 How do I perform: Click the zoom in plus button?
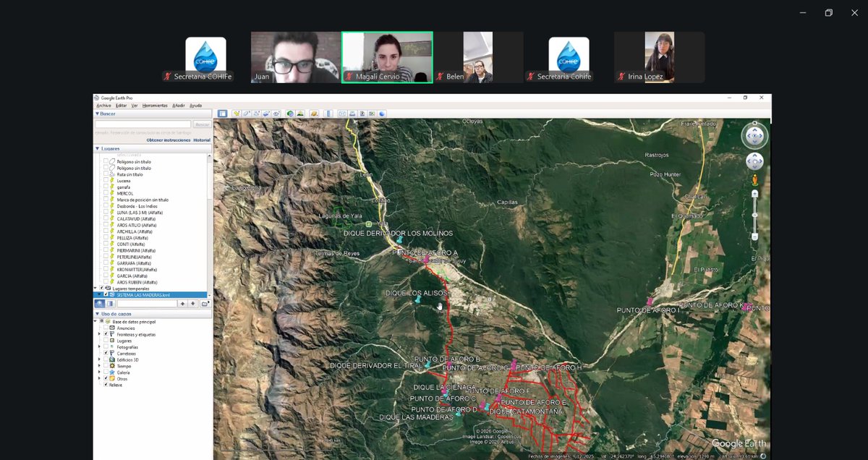click(754, 194)
